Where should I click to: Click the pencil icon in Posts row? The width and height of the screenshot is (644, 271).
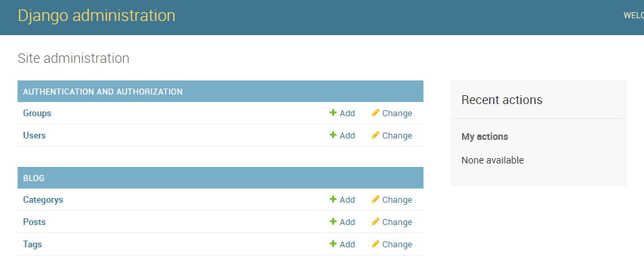375,222
